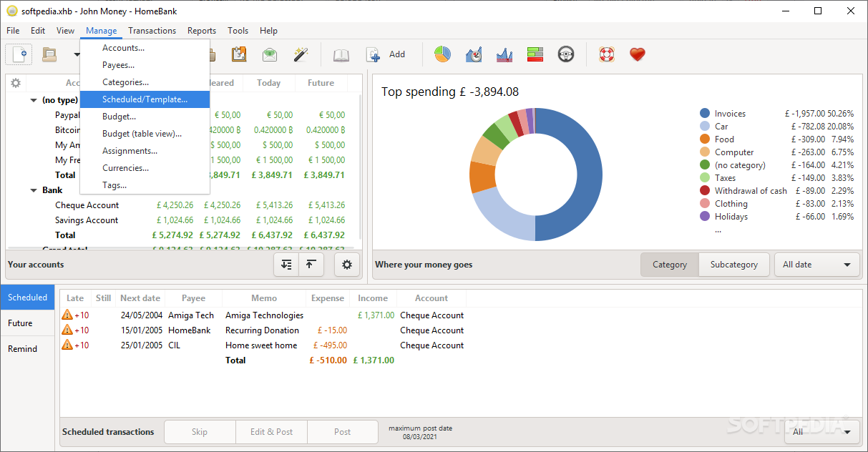Open the Transactions menu
The height and width of the screenshot is (452, 868).
pos(152,31)
